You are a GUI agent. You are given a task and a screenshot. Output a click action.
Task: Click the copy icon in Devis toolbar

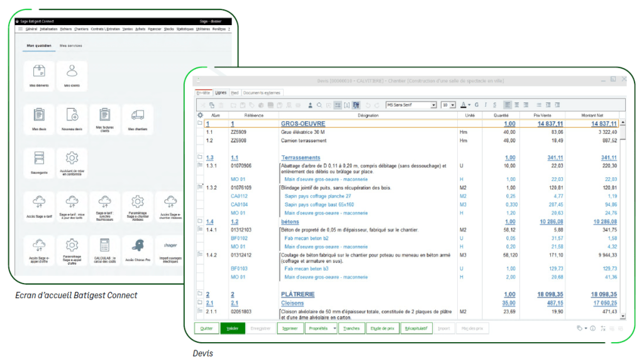[x=212, y=105]
